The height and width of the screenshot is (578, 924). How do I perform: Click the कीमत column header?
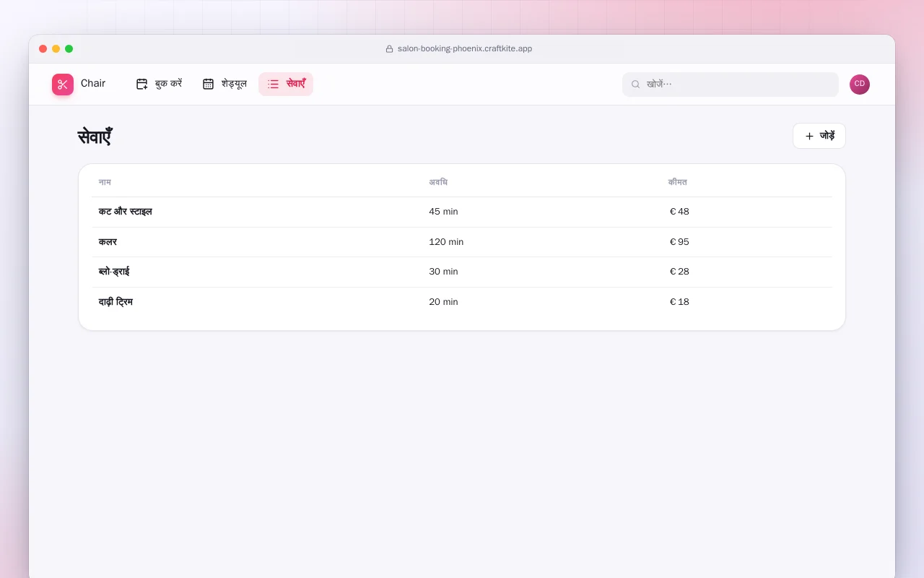click(678, 182)
